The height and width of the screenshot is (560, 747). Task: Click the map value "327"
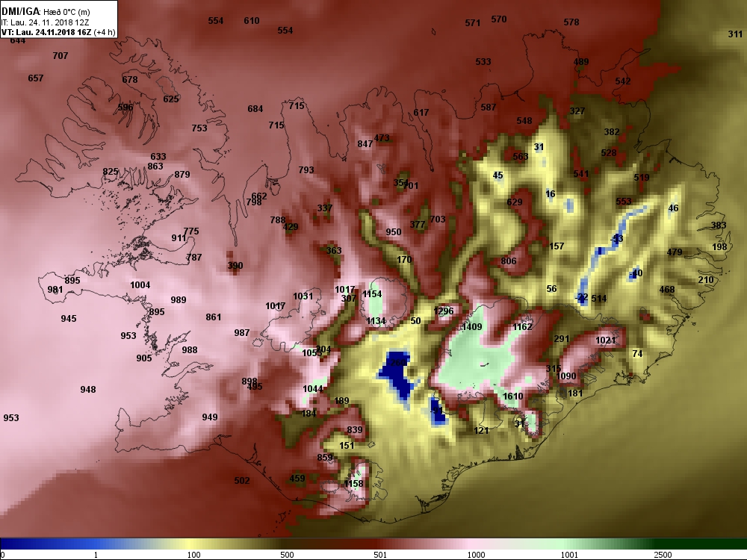(577, 111)
